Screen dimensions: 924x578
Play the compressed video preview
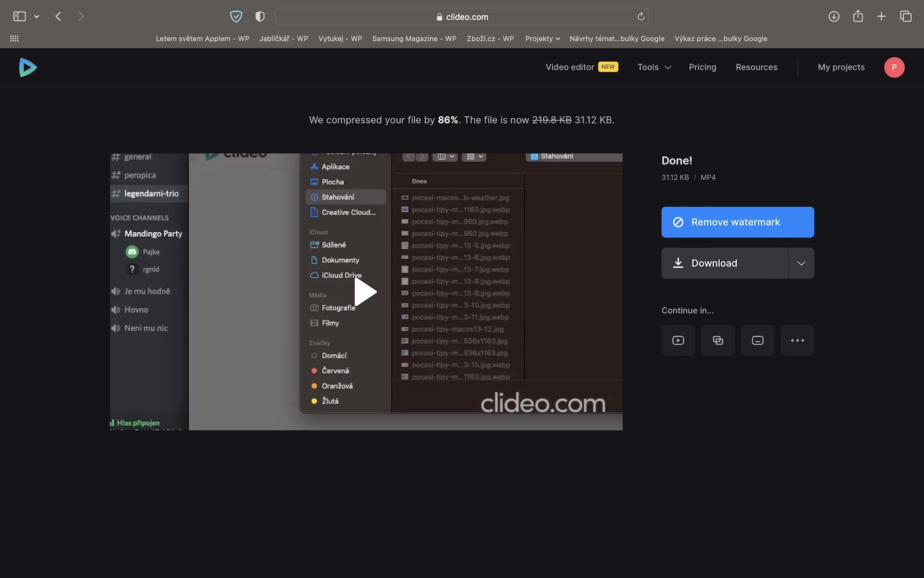click(366, 292)
